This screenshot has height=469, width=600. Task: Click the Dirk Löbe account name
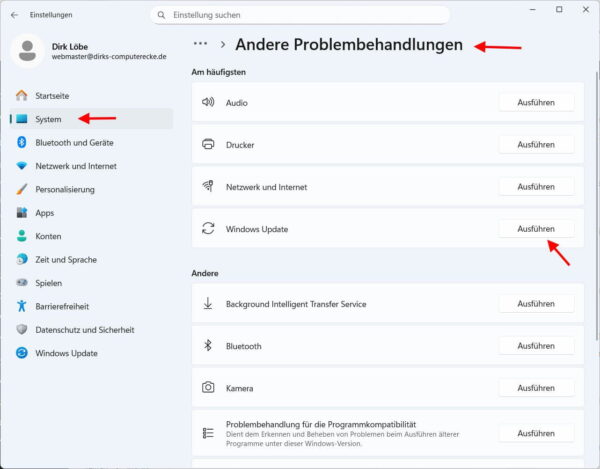[x=70, y=47]
